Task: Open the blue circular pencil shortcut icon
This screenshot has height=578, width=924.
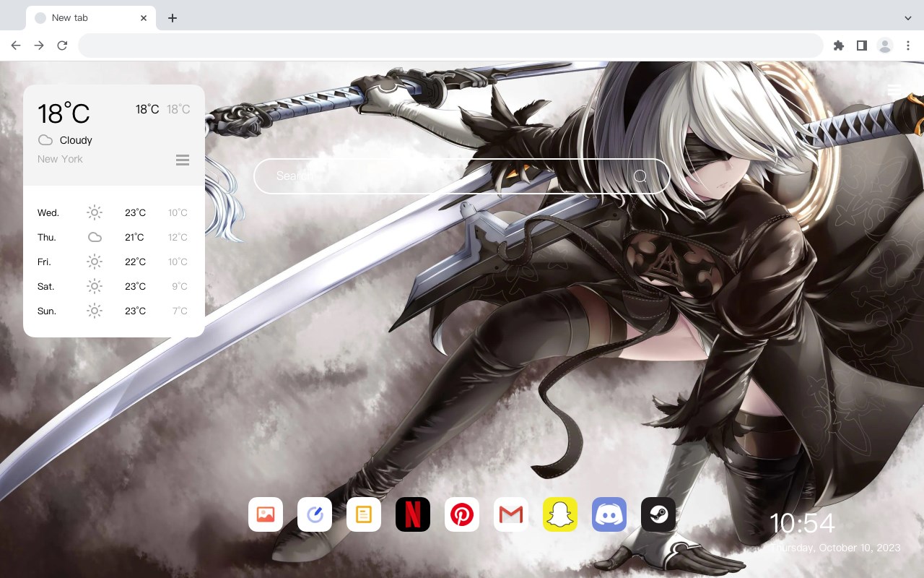Action: 315,514
